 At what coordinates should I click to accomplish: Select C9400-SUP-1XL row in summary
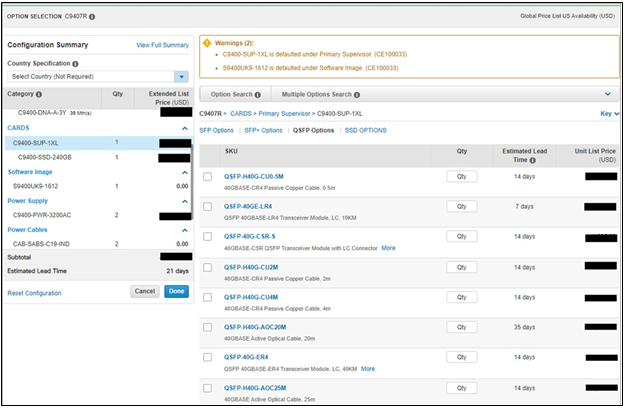click(x=98, y=143)
